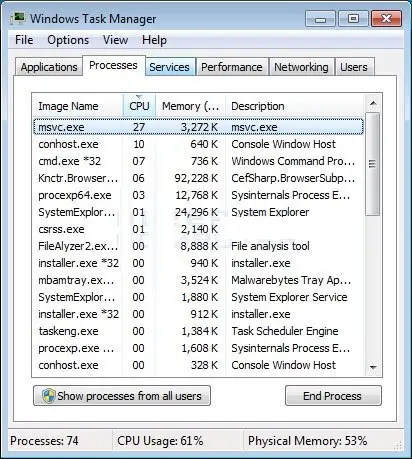Sort by Image Name column header
The height and width of the screenshot is (459, 412).
pos(78,106)
